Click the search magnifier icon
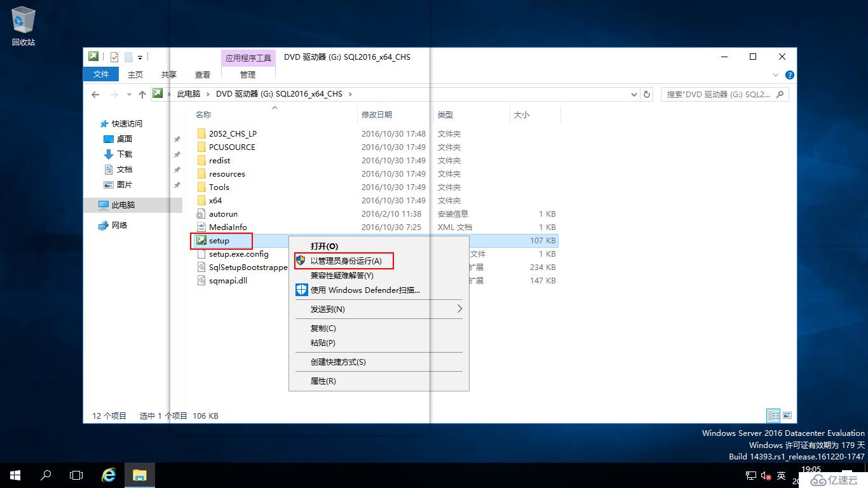This screenshot has width=868, height=488. point(781,94)
